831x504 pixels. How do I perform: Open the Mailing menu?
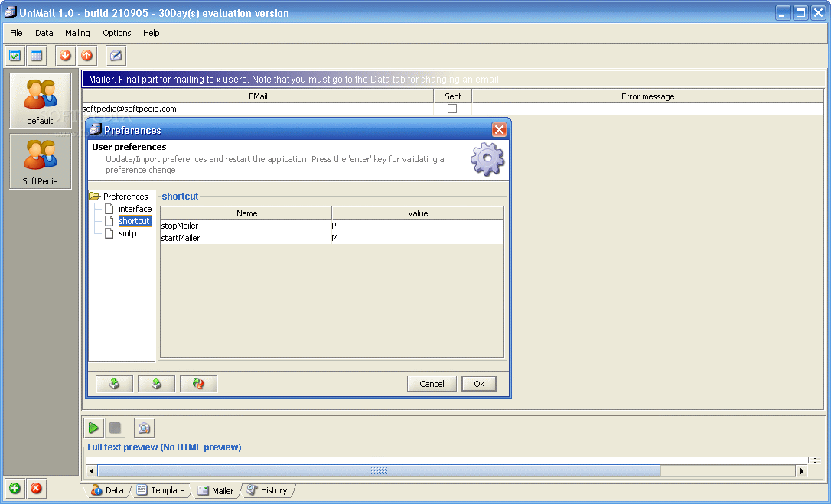point(77,33)
